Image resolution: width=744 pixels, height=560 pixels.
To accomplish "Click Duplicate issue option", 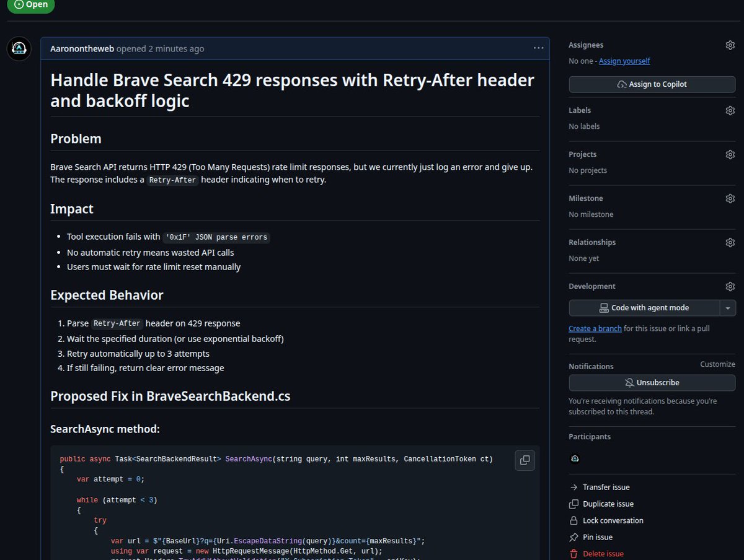I will (601, 504).
